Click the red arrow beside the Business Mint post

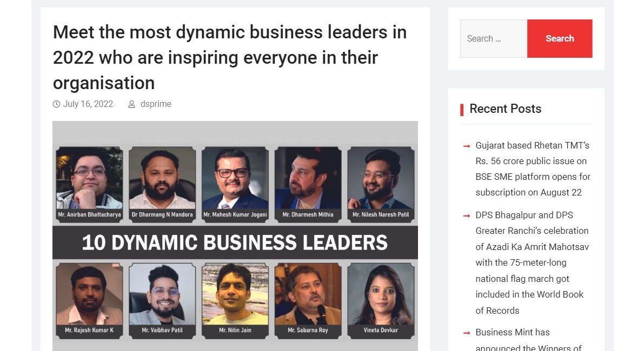coord(467,333)
